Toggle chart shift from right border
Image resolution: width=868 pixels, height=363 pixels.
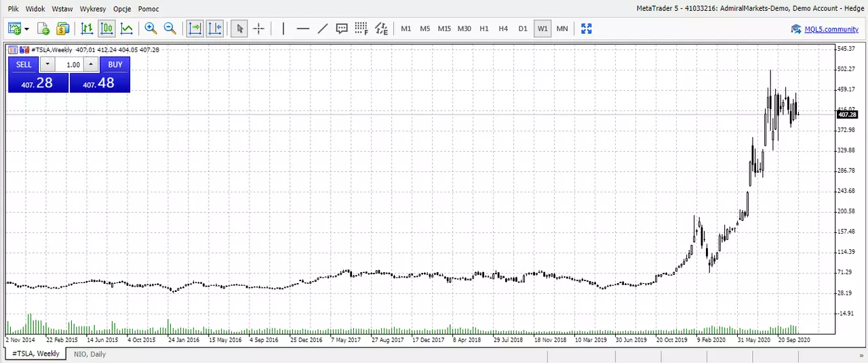tap(215, 28)
